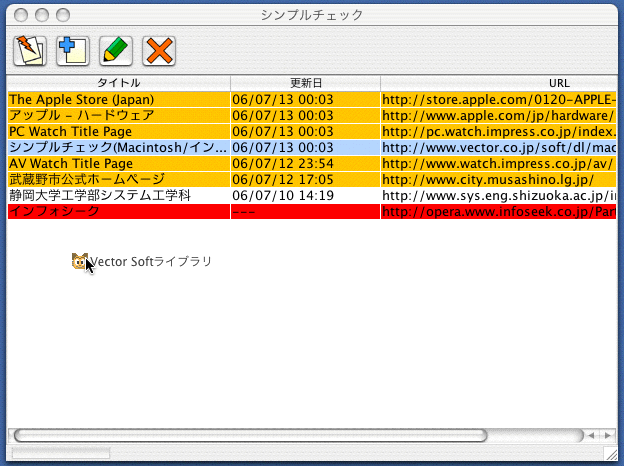
Task: Click the --- date cell of インフォシーク
Action: tap(305, 211)
